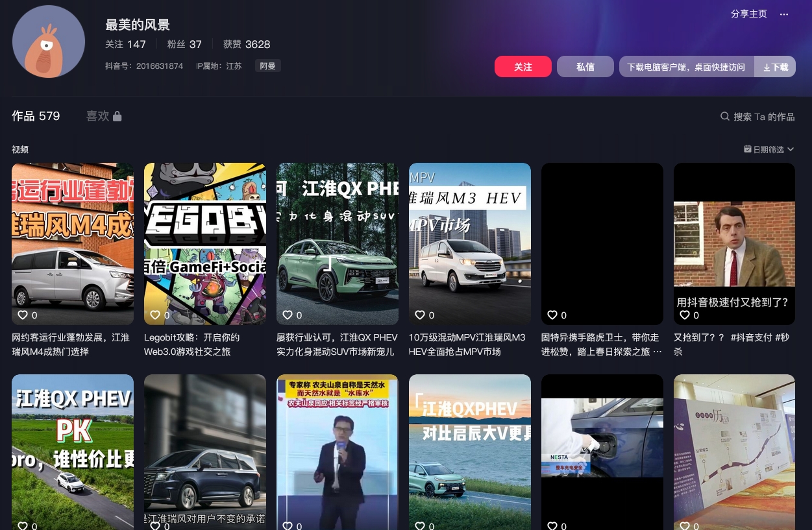Click heart icon on QX PHEV PK video
812x530 pixels.
click(23, 526)
